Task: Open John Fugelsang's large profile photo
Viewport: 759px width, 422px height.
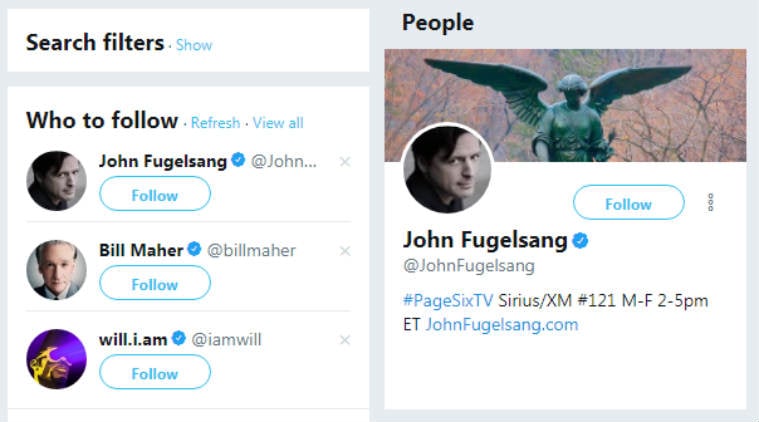Action: pyautogui.click(x=446, y=169)
